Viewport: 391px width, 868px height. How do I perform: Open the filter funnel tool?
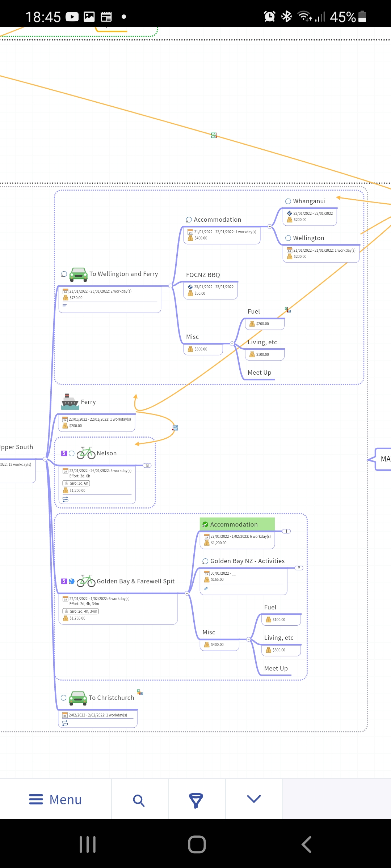tap(196, 800)
